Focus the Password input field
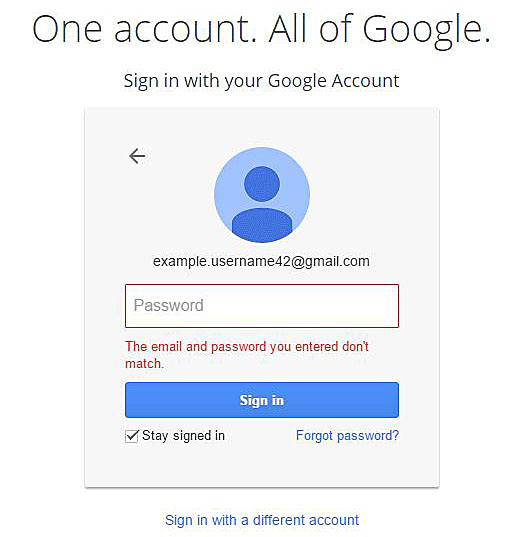 (x=262, y=306)
